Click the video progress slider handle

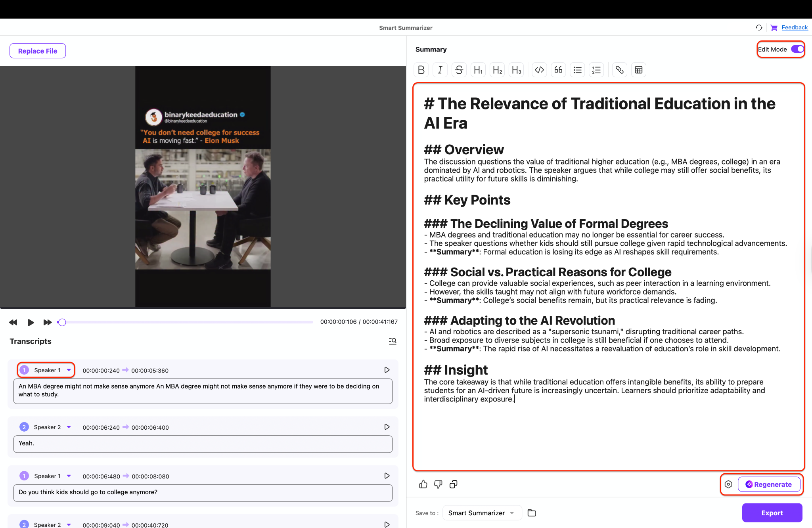[x=62, y=322]
